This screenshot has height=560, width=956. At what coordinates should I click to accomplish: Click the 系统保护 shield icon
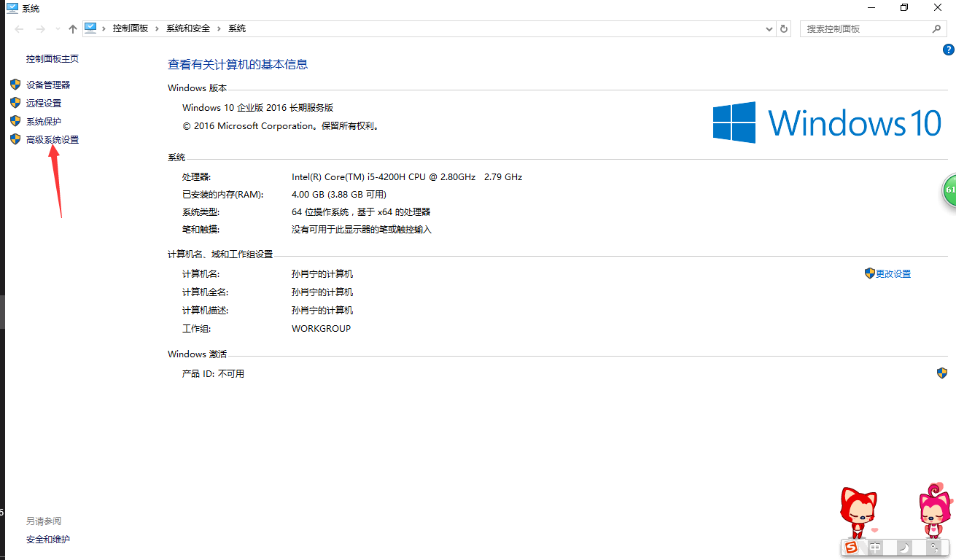point(15,121)
